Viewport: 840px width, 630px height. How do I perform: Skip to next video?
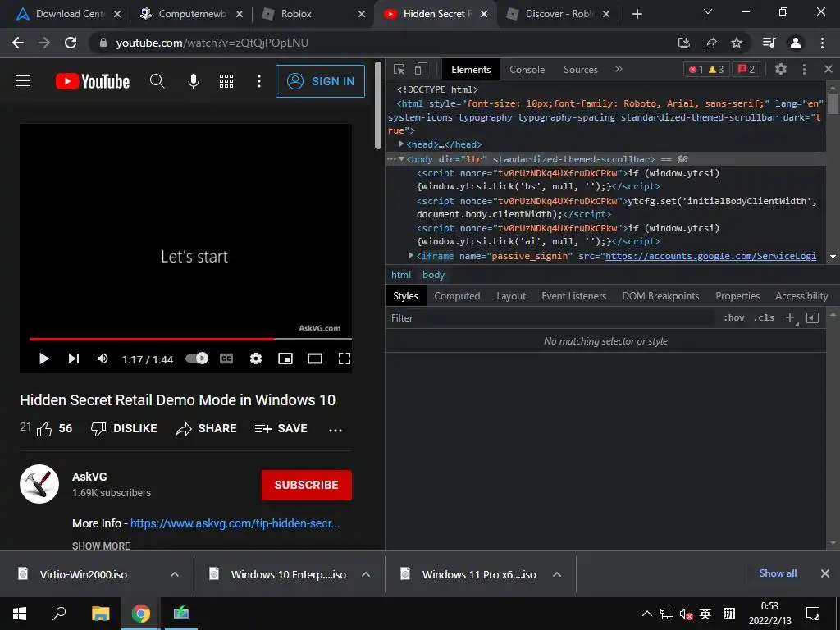point(74,358)
